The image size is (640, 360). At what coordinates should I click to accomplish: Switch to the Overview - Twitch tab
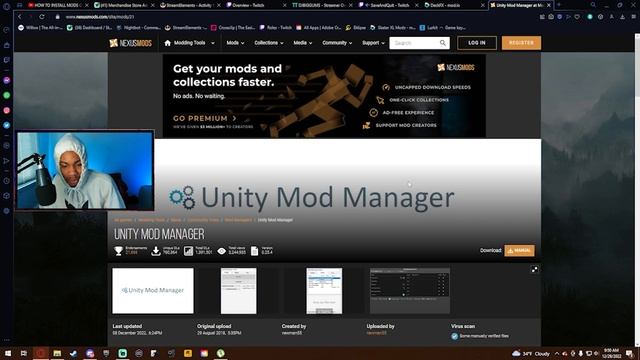255,5
